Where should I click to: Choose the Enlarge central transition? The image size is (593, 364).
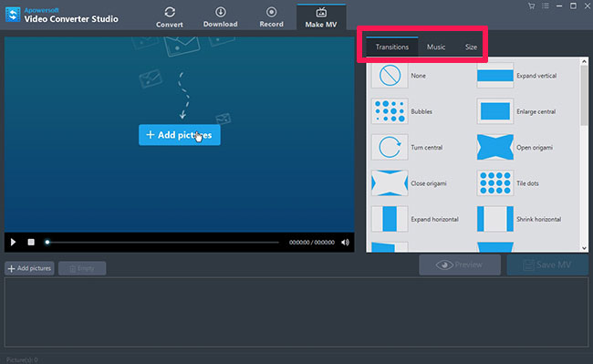point(495,111)
